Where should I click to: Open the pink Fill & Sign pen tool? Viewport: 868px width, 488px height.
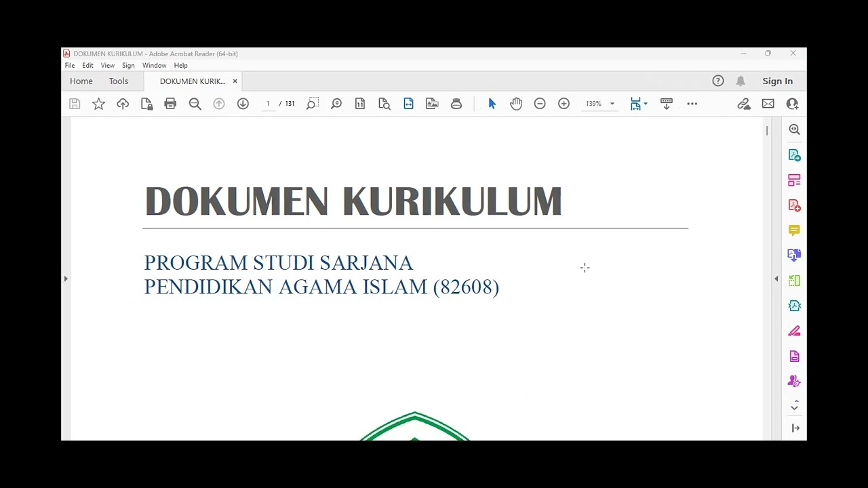[x=795, y=331]
